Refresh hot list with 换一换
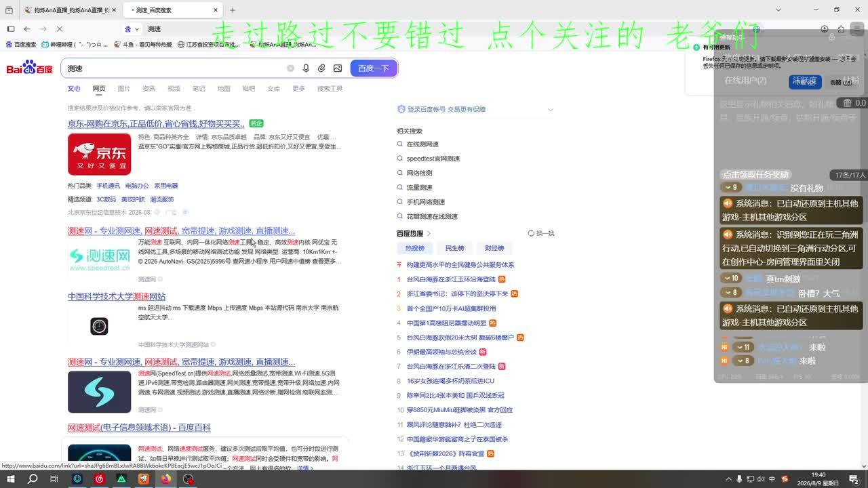 (x=541, y=233)
